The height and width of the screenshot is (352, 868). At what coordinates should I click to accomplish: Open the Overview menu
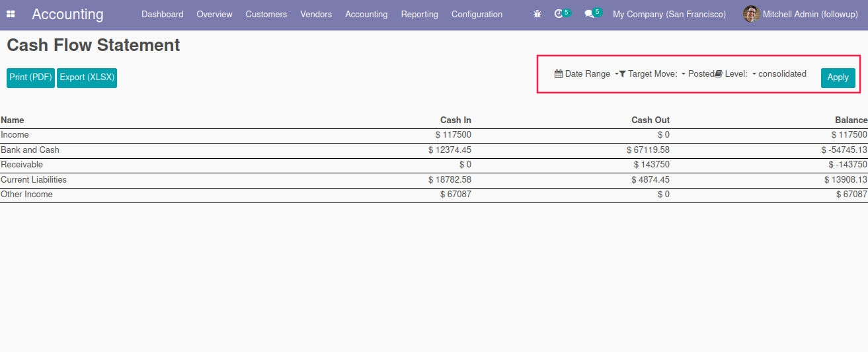click(x=215, y=14)
